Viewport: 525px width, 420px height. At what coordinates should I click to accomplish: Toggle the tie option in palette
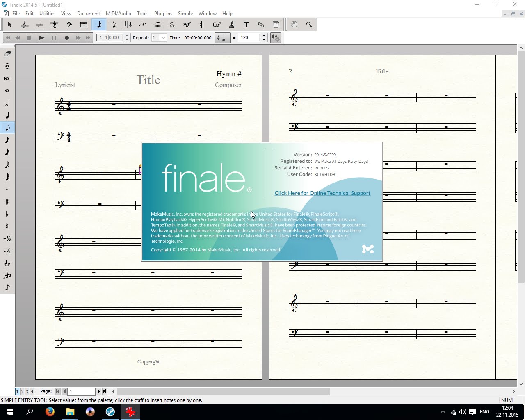pyautogui.click(x=7, y=263)
